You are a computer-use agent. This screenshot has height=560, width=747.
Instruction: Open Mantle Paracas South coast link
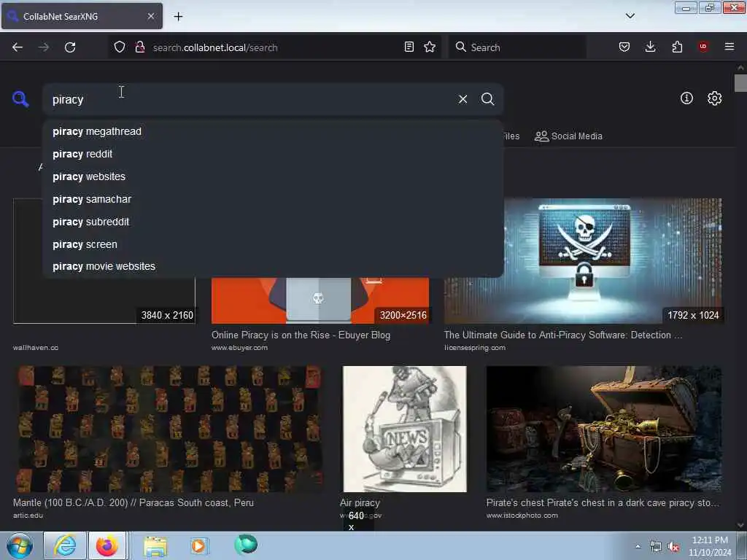click(x=133, y=502)
